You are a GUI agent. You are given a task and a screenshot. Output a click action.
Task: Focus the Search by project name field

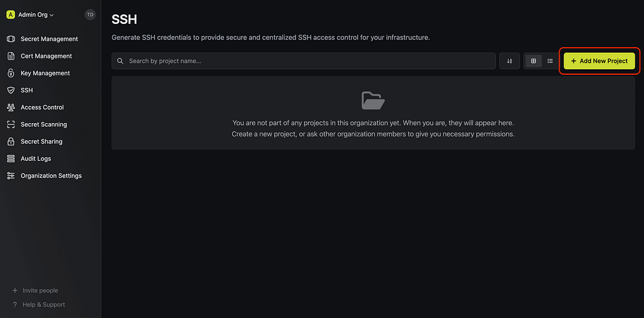[x=304, y=61]
